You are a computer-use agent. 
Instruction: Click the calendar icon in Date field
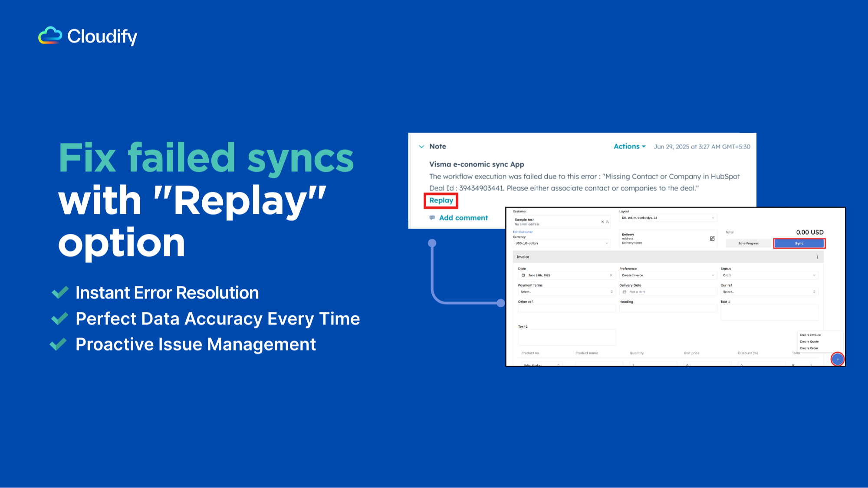click(x=523, y=275)
